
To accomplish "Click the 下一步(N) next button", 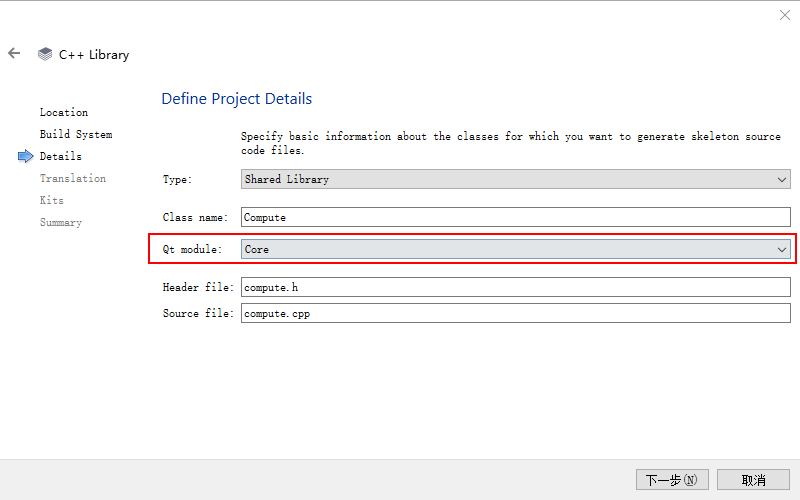I will pyautogui.click(x=672, y=480).
